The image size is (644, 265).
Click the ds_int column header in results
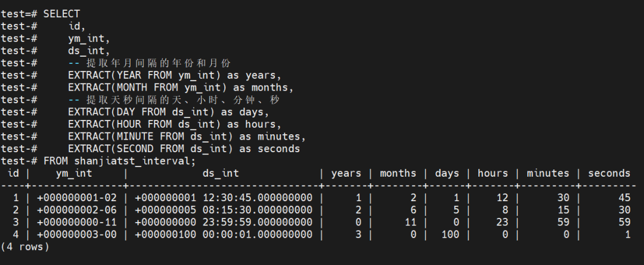coord(221,173)
